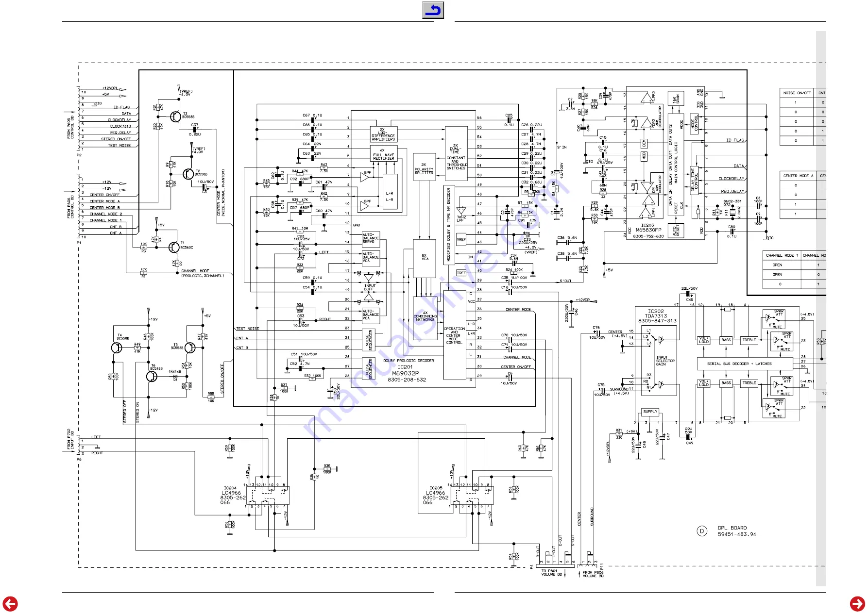Go to previous page with red left arrow

tap(10, 604)
